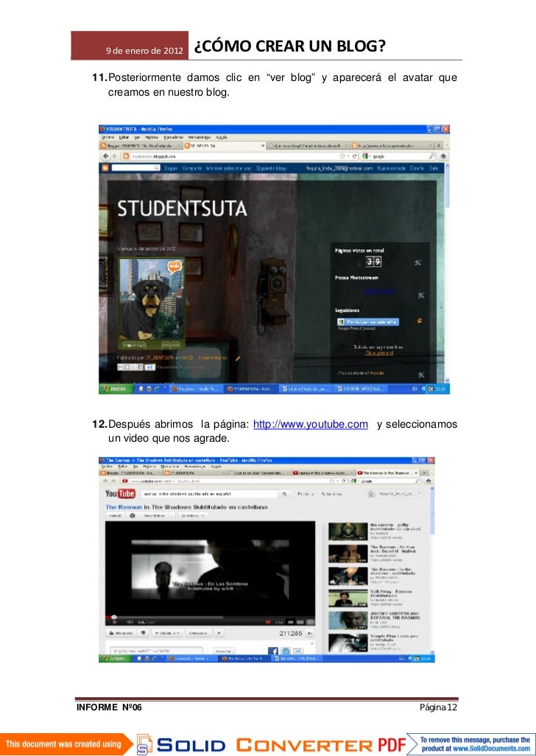
Task: Play the Voki dog avatar
Action: point(130,345)
